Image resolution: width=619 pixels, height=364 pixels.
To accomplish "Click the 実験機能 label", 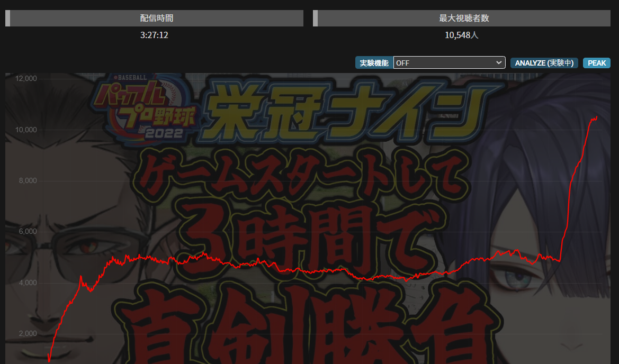I will tap(374, 63).
